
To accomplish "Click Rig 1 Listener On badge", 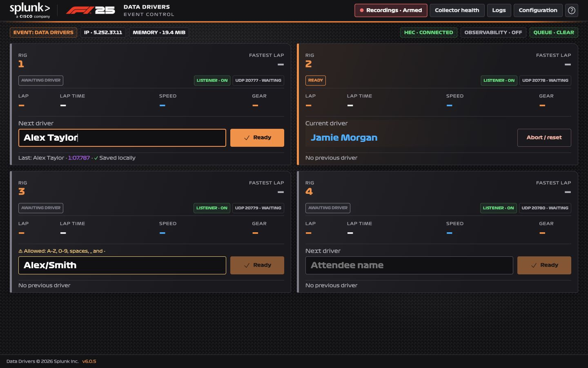I will (x=212, y=81).
